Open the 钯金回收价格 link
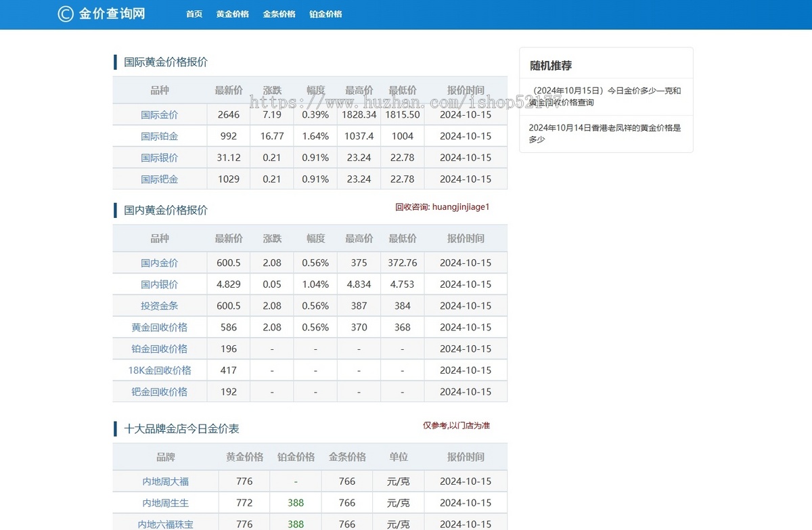Image resolution: width=812 pixels, height=530 pixels. pos(160,392)
